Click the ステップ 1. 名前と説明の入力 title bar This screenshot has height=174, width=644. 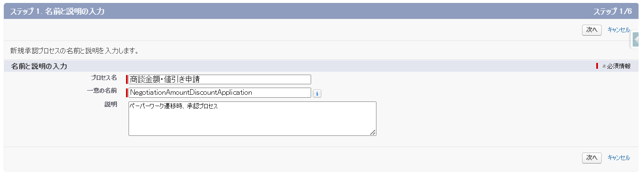[x=57, y=11]
